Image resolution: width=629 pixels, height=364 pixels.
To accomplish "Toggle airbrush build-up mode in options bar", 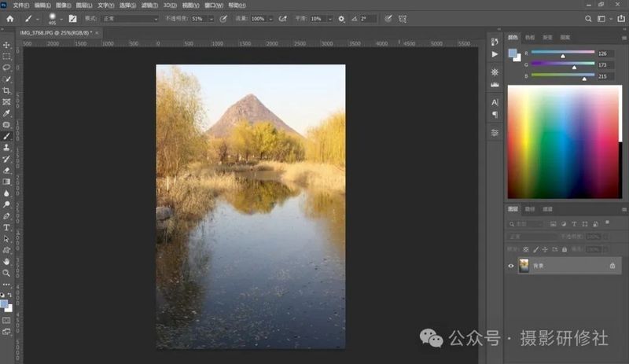I will click(x=283, y=19).
